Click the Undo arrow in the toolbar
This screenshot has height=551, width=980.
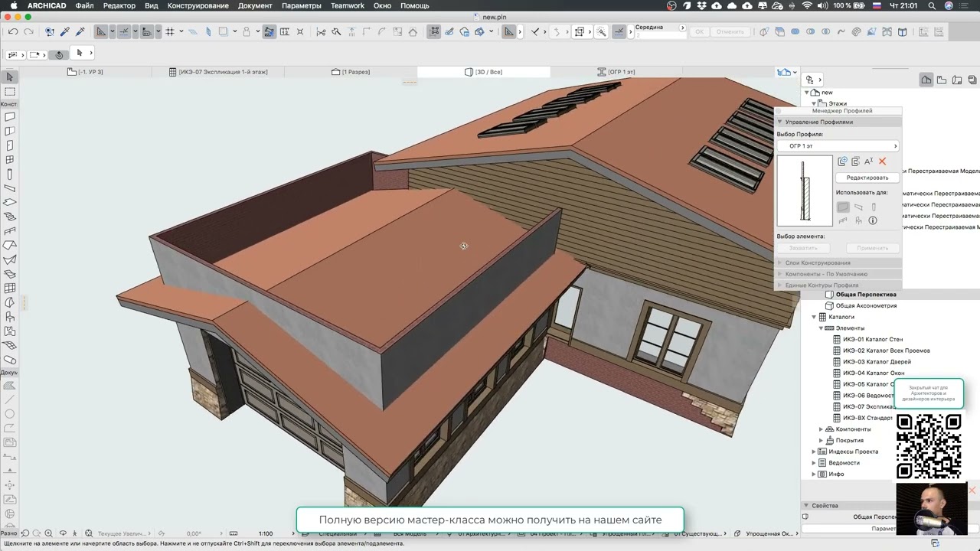(13, 31)
